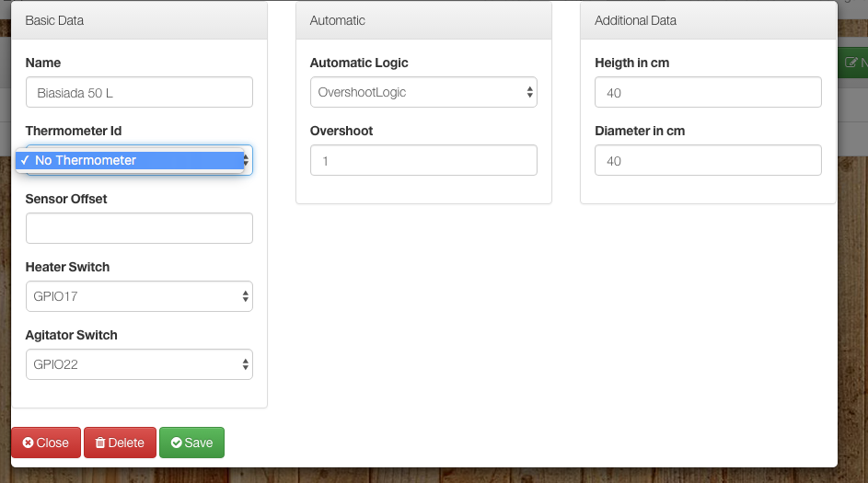Image resolution: width=868 pixels, height=483 pixels.
Task: Click the green edit icon button at top right
Action: pyautogui.click(x=853, y=63)
